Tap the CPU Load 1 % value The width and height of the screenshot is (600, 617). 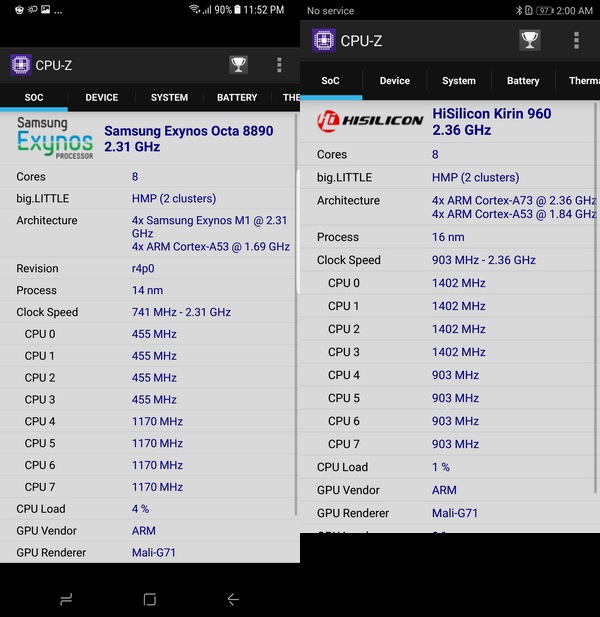point(441,467)
